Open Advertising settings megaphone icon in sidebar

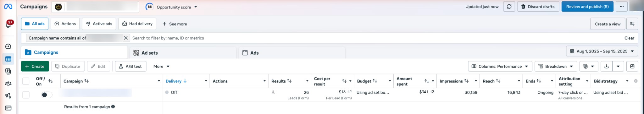8,96
